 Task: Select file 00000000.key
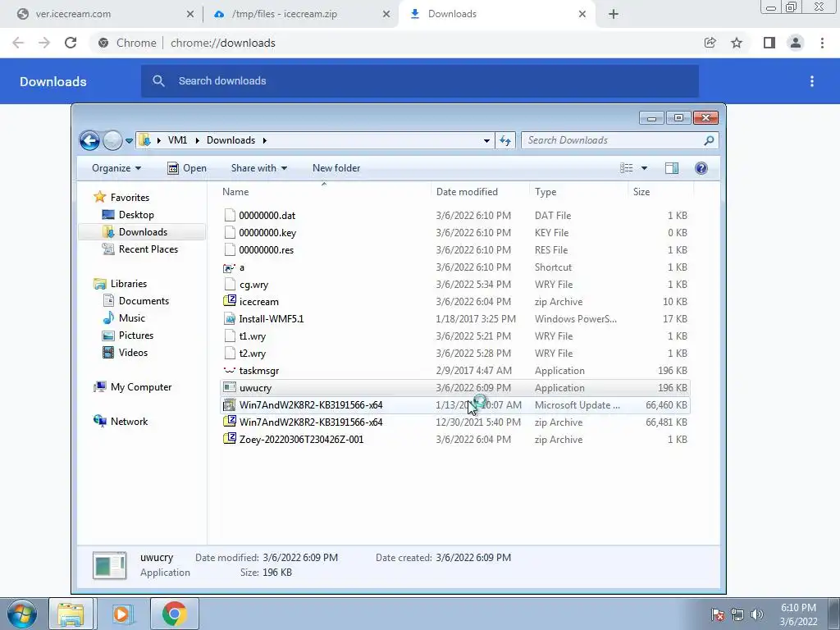[454, 232]
